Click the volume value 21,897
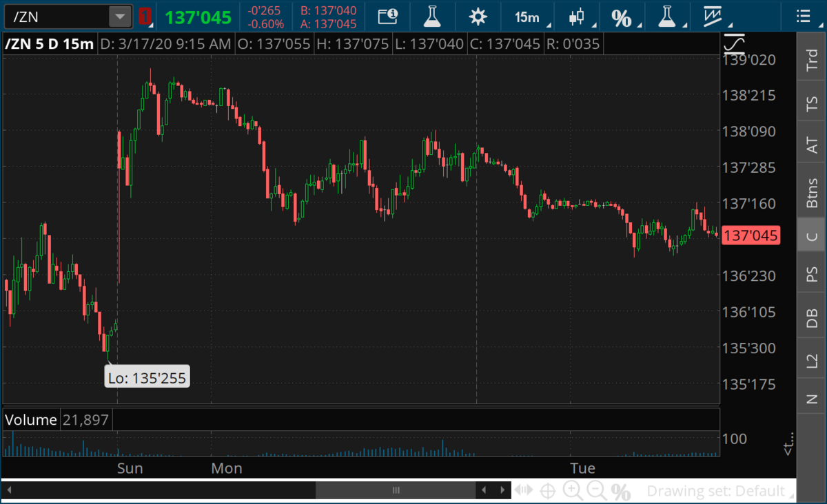 click(x=85, y=419)
